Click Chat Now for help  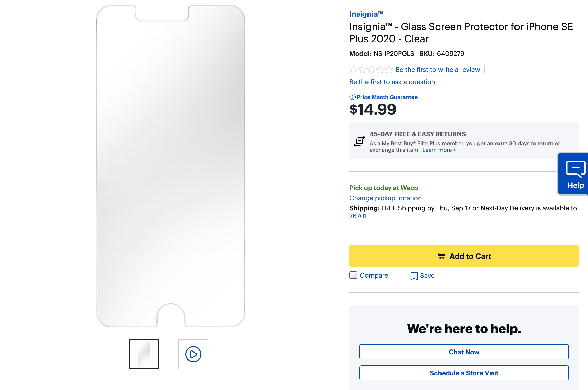[x=464, y=352]
